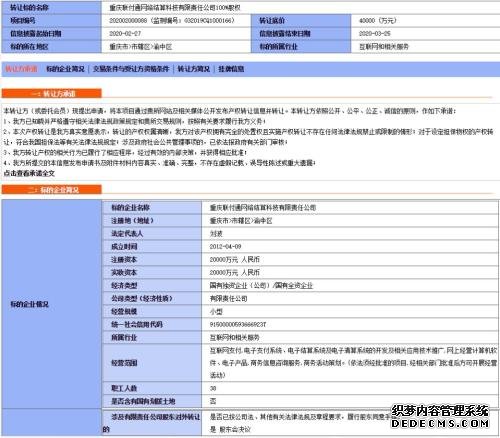Click the 转让底价 label cell

pyautogui.click(x=301, y=21)
